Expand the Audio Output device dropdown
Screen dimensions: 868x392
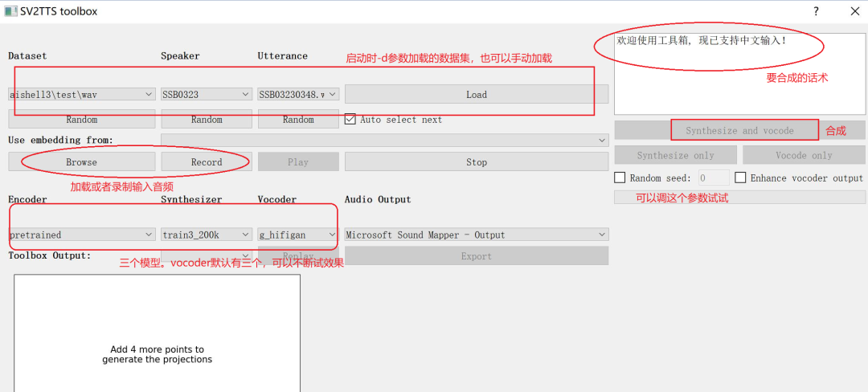click(477, 235)
